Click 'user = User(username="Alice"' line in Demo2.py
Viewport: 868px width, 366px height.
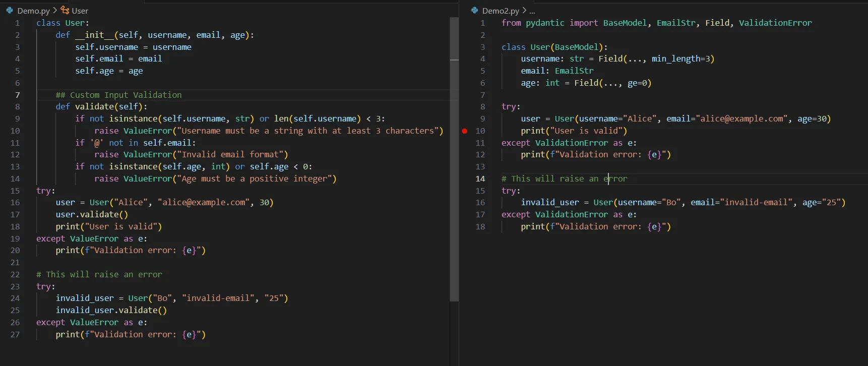tap(675, 118)
